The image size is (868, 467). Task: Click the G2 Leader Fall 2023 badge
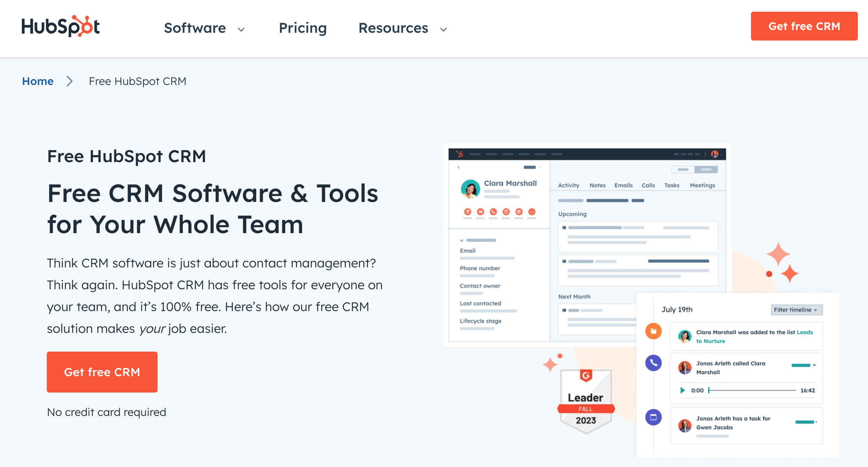tap(586, 402)
